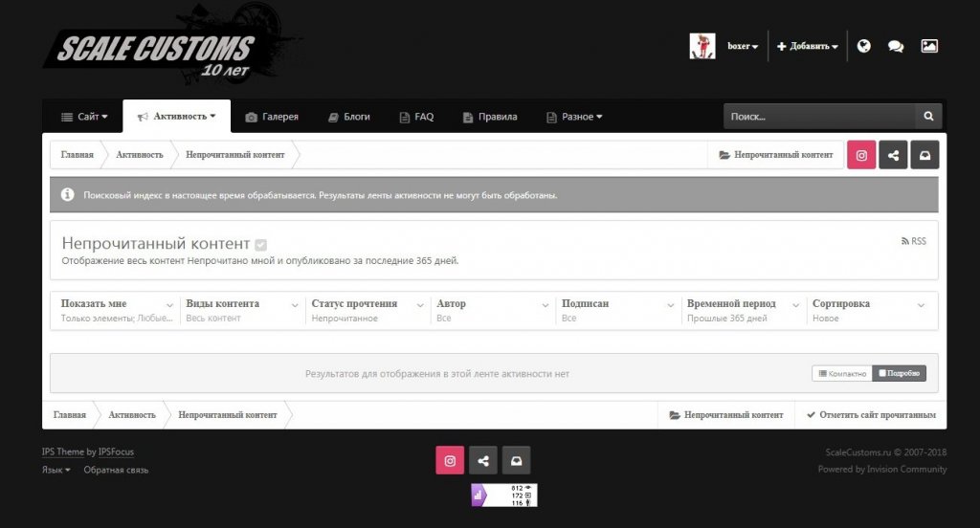
Task: Click the image gallery icon in the header
Action: pyautogui.click(x=928, y=46)
